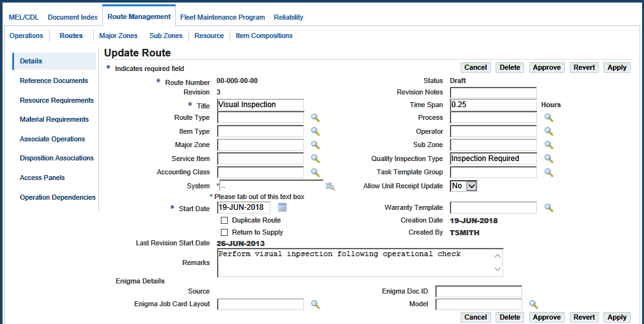
Task: Switch to the MEL/CDL tab
Action: click(x=24, y=17)
